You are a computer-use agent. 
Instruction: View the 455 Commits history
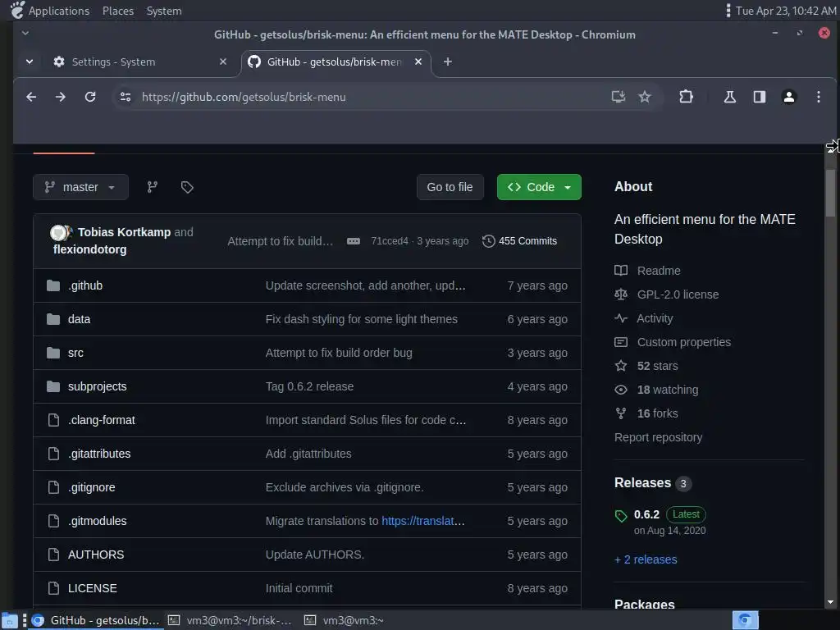(519, 241)
